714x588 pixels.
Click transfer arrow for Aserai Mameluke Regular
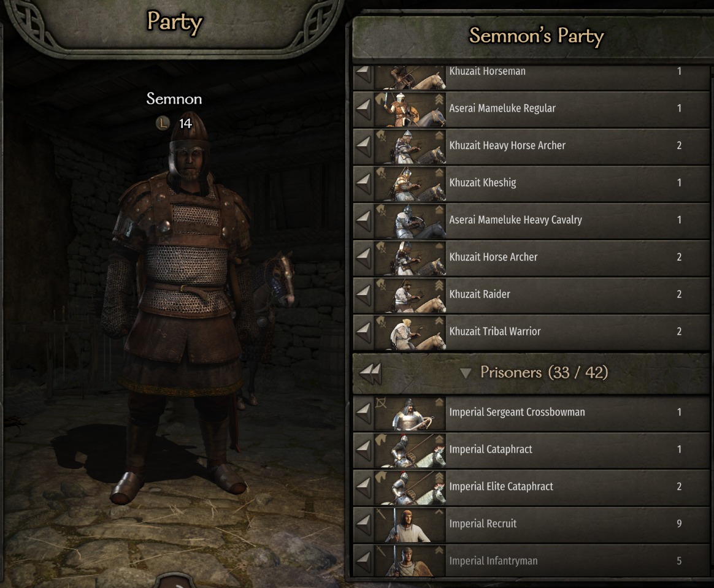click(363, 109)
